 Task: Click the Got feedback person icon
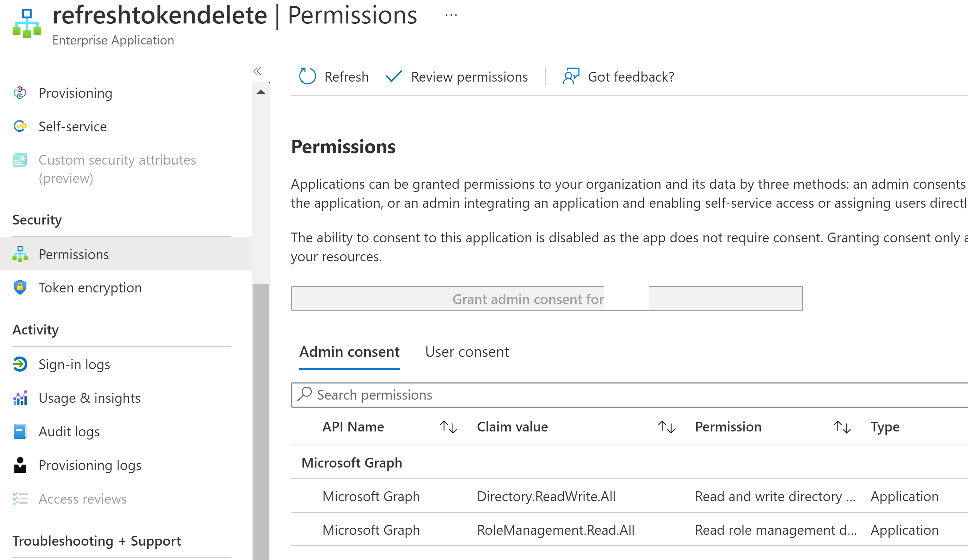[571, 76]
